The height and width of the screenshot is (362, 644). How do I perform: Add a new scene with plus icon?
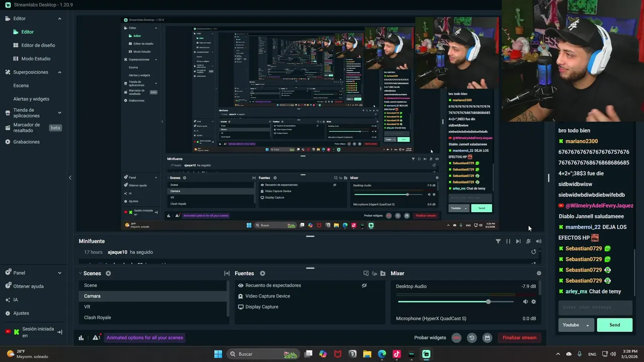point(108,274)
